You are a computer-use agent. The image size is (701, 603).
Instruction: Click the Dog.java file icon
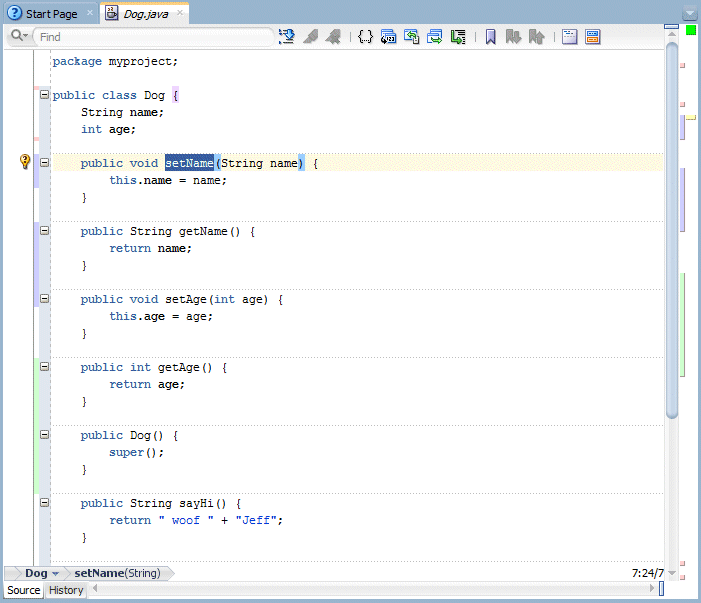click(x=111, y=13)
